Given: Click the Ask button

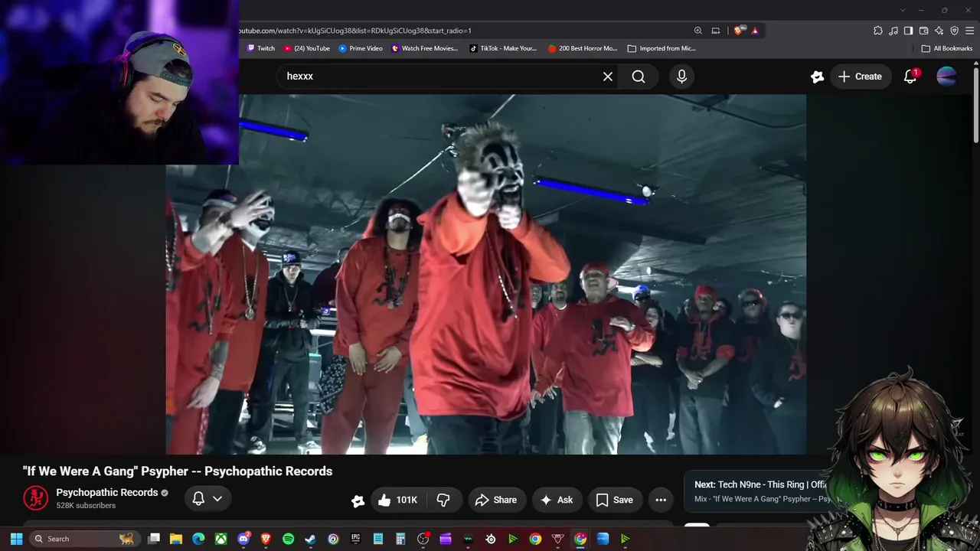Looking at the screenshot, I should (557, 500).
